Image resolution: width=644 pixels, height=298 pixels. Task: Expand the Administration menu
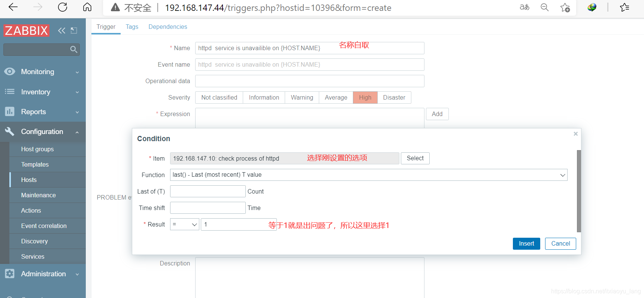pos(77,274)
